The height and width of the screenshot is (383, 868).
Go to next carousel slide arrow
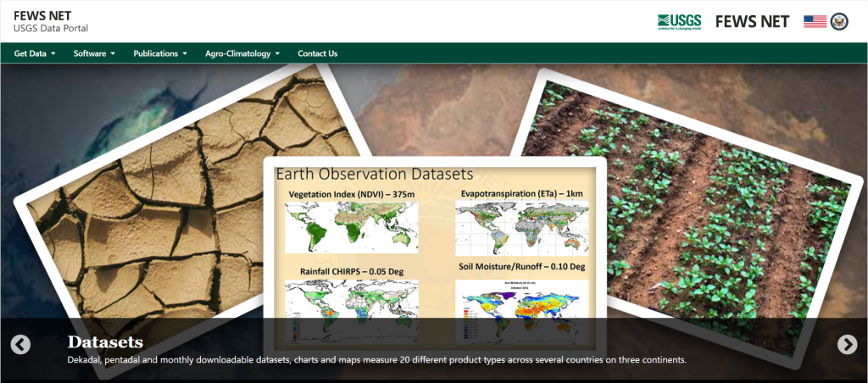pyautogui.click(x=847, y=344)
